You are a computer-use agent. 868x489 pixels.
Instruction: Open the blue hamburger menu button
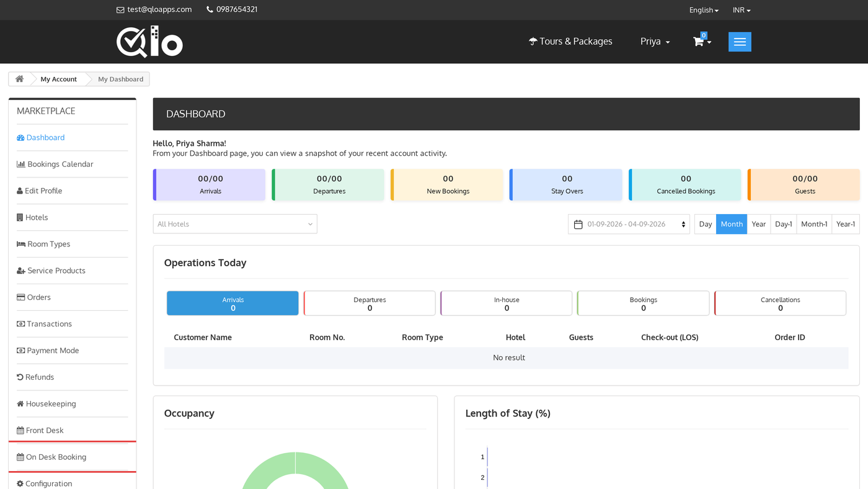[740, 42]
